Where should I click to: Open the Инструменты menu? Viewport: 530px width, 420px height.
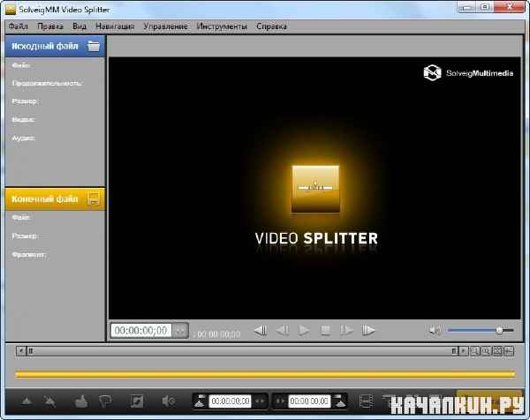(222, 26)
